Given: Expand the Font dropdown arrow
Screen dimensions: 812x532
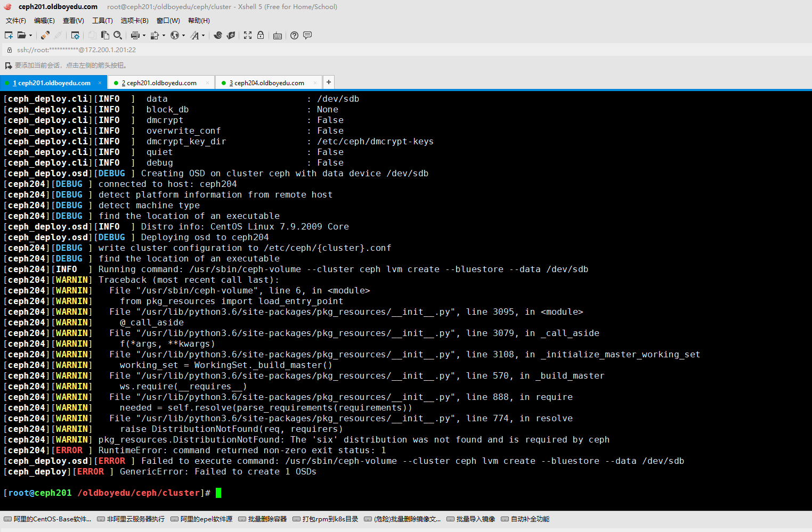Looking at the screenshot, I should (x=203, y=36).
